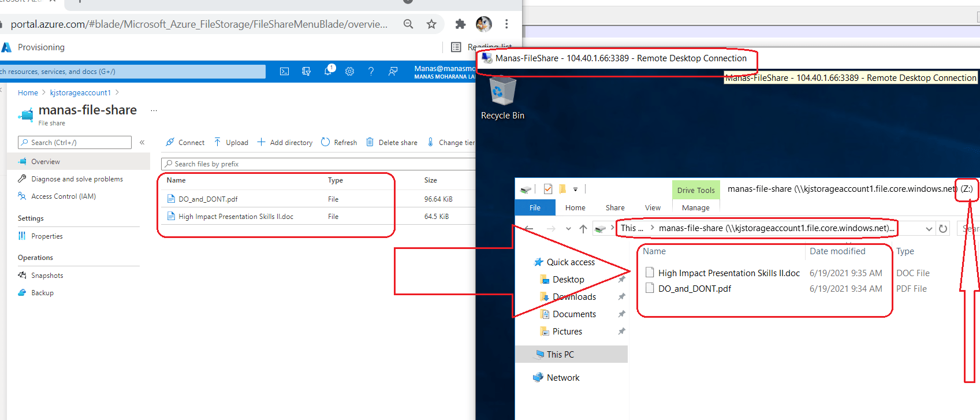Click the Explorer Forward arrow
The width and height of the screenshot is (980, 420).
(x=551, y=229)
